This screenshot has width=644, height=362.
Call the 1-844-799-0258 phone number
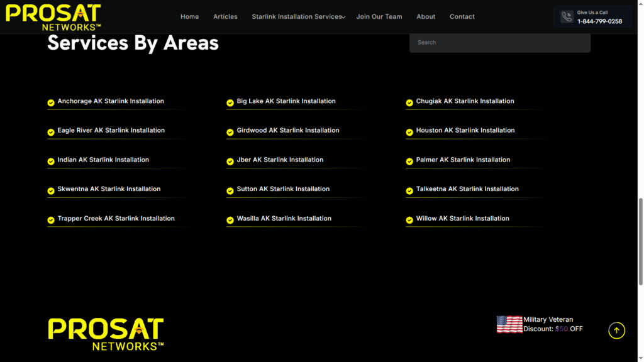coord(599,21)
